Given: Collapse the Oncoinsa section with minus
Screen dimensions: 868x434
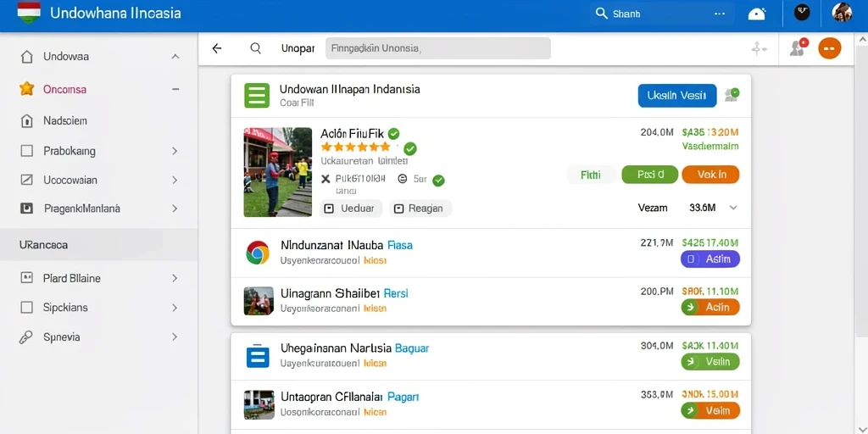Looking at the screenshot, I should pos(175,88).
